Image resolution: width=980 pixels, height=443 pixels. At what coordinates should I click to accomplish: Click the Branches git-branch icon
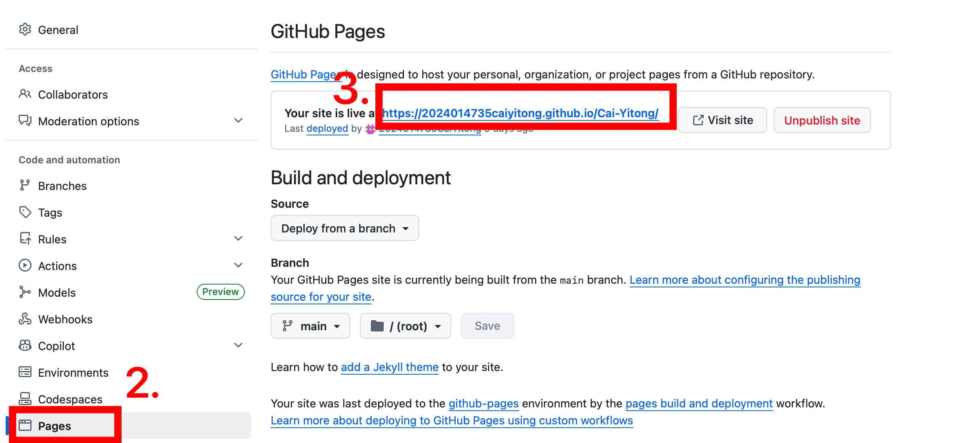point(25,186)
